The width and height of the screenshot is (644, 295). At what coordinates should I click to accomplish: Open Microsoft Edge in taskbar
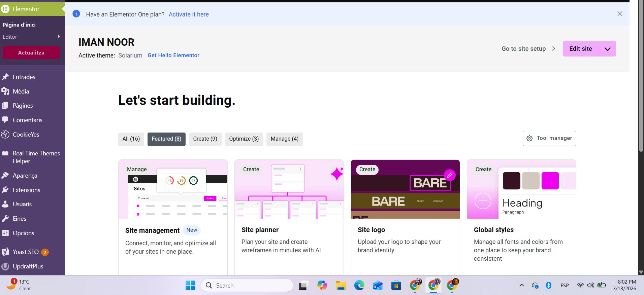point(359,286)
